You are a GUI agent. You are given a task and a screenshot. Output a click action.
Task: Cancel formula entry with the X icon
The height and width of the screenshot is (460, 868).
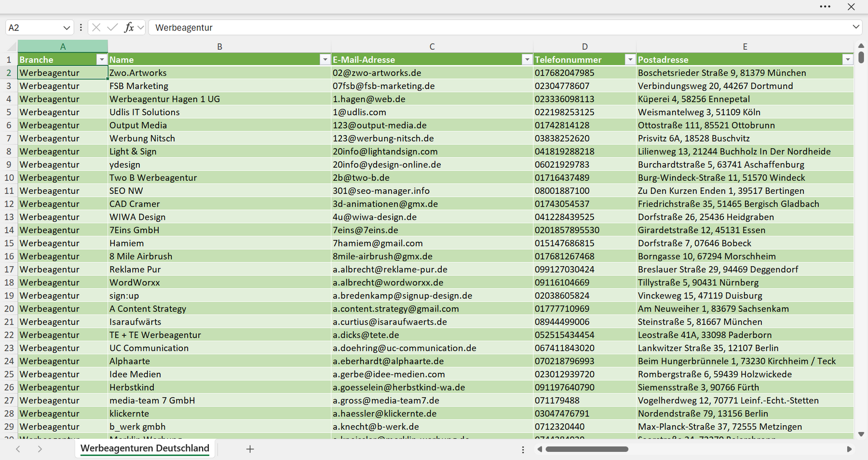(x=96, y=27)
